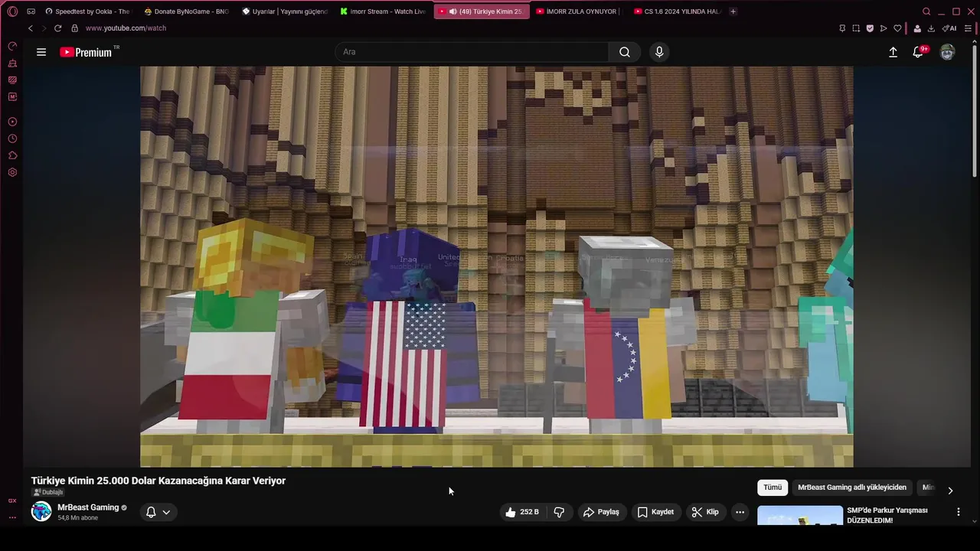The width and height of the screenshot is (980, 551).
Task: Open the MrBeast Gaming channel avatar
Action: [x=41, y=511]
